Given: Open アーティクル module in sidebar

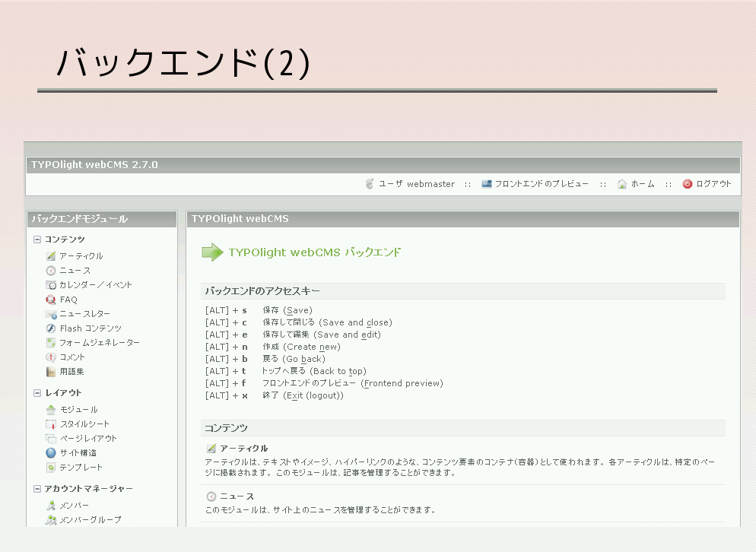Looking at the screenshot, I should click(x=81, y=256).
